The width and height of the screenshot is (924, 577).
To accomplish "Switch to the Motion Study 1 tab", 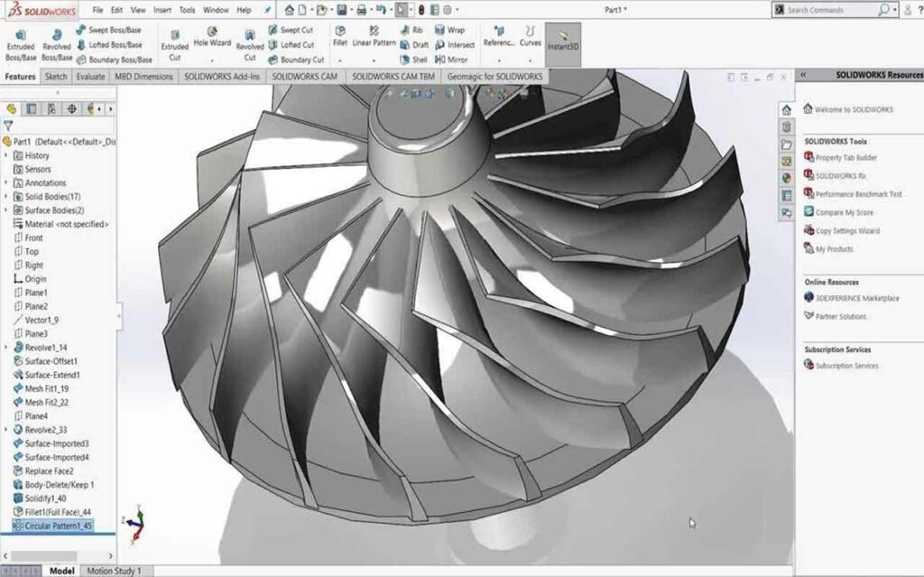I will 115,571.
